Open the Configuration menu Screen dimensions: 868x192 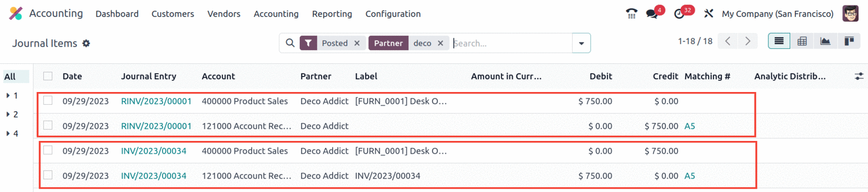point(393,14)
